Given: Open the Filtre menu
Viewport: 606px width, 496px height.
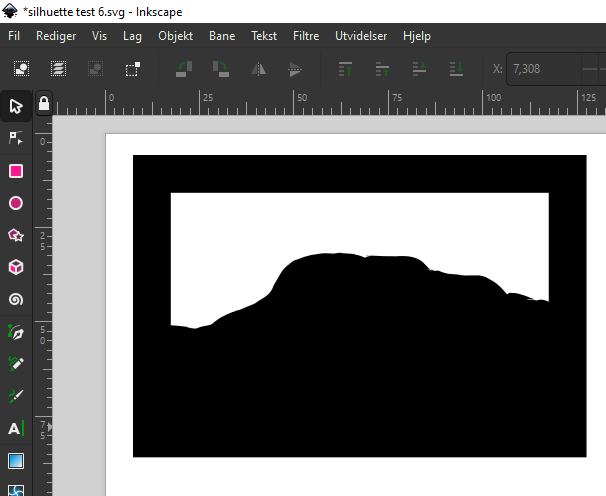Looking at the screenshot, I should coord(306,35).
